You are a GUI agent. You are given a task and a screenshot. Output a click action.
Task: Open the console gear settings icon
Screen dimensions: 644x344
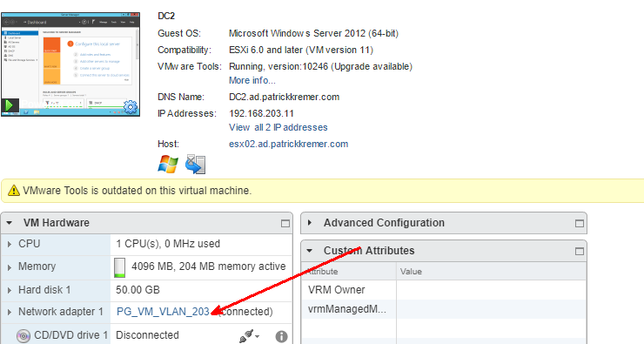[131, 107]
